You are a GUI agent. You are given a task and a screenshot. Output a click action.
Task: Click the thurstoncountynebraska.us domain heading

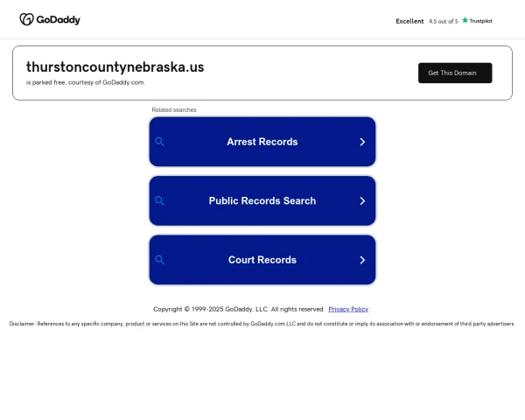pyautogui.click(x=115, y=67)
